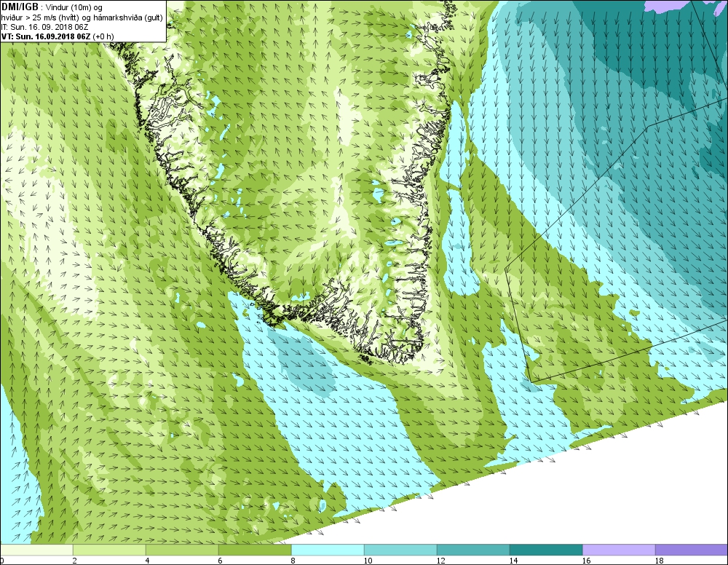Click the green 4-6 m/s legend swatch
728x565 pixels.
click(x=182, y=550)
